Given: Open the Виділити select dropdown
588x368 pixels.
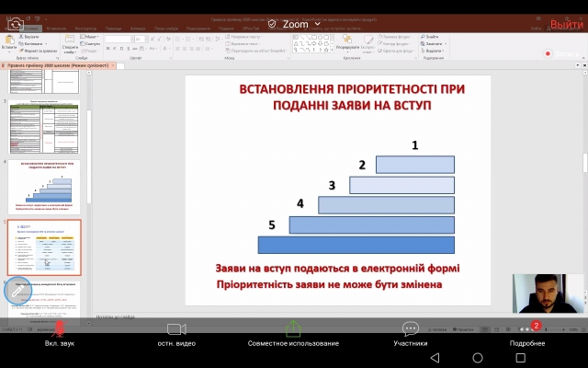Looking at the screenshot, I should (x=433, y=51).
